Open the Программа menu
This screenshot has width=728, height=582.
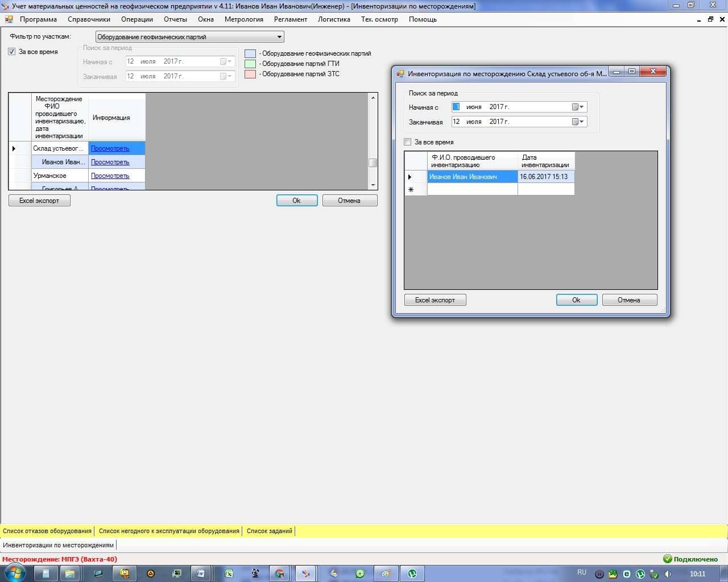coord(38,19)
